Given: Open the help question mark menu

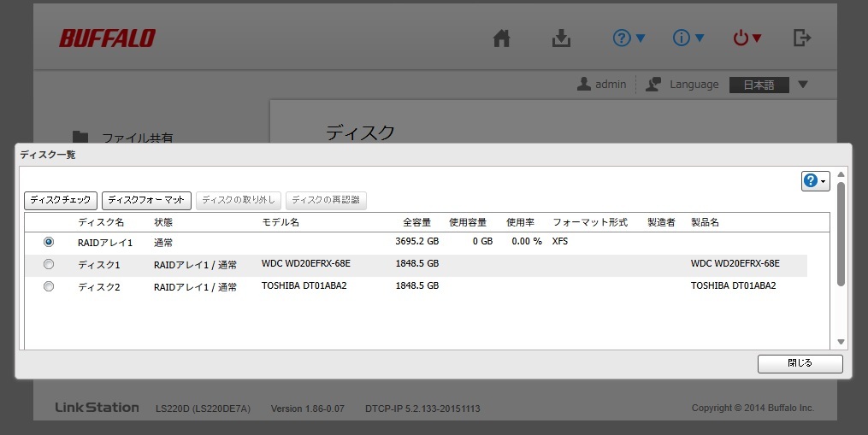Looking at the screenshot, I should pyautogui.click(x=629, y=38).
